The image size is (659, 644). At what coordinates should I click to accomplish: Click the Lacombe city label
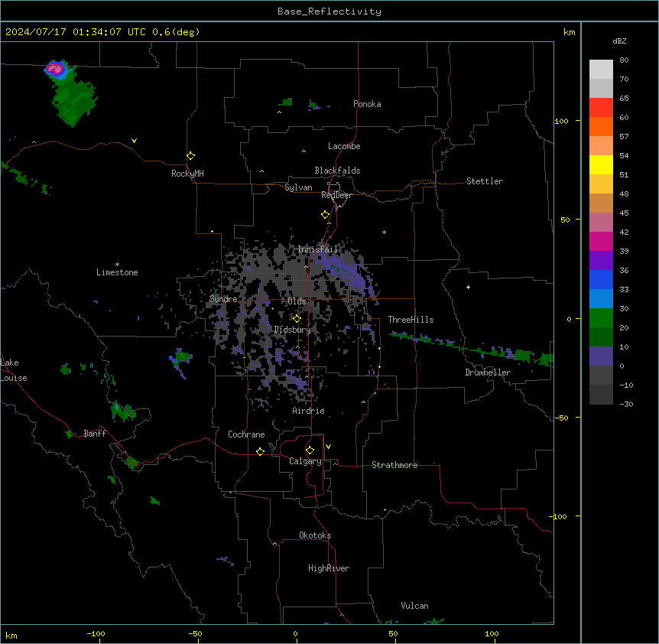click(344, 146)
